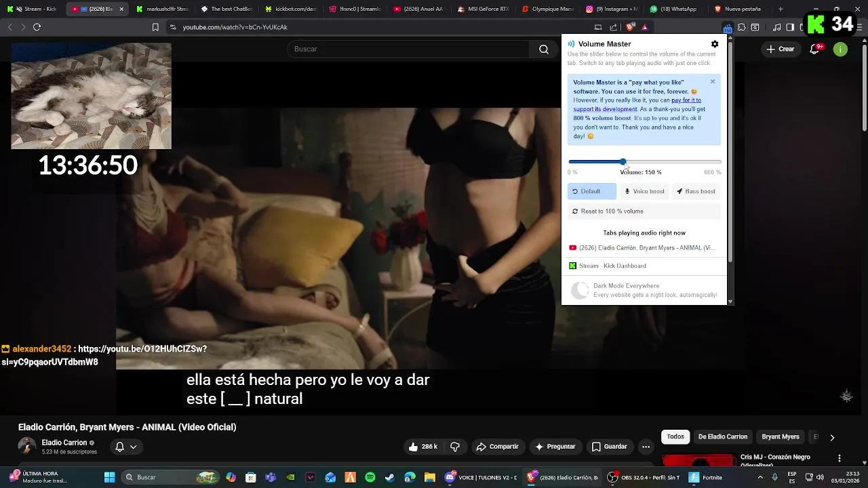Switch to Stream - Kick Dashboard audio entry
The width and height of the screenshot is (868, 488).
(x=643, y=266)
